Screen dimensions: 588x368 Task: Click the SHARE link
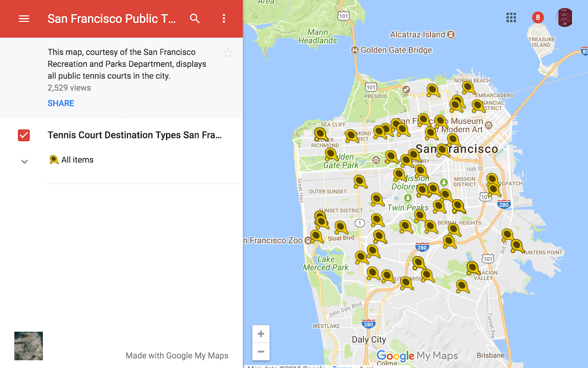(x=61, y=103)
